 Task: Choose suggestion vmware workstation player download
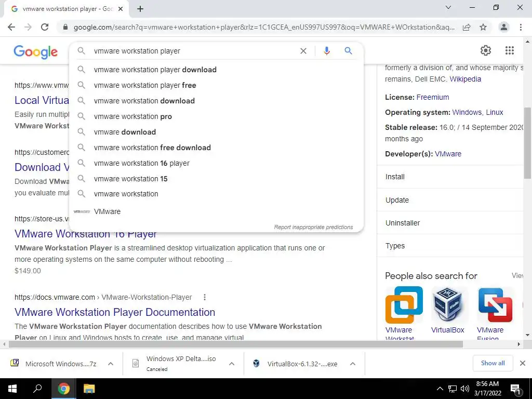[x=216, y=70]
